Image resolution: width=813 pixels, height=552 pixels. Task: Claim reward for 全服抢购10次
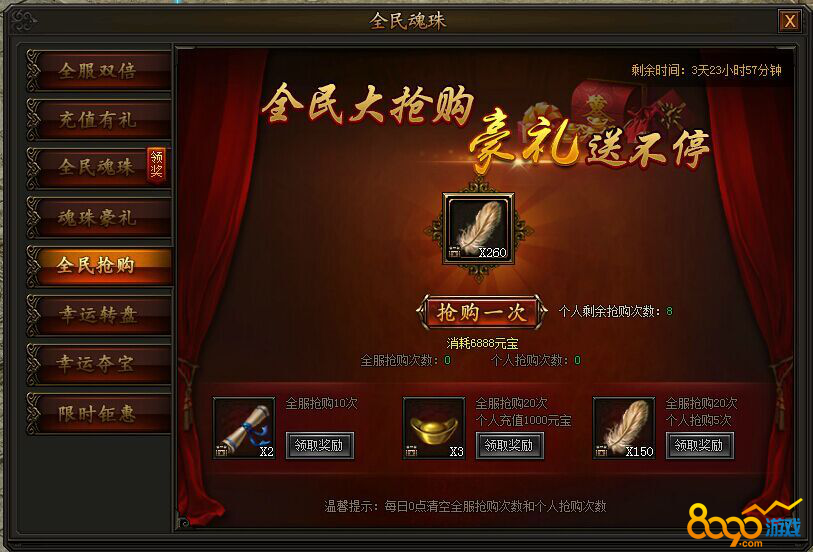click(319, 445)
